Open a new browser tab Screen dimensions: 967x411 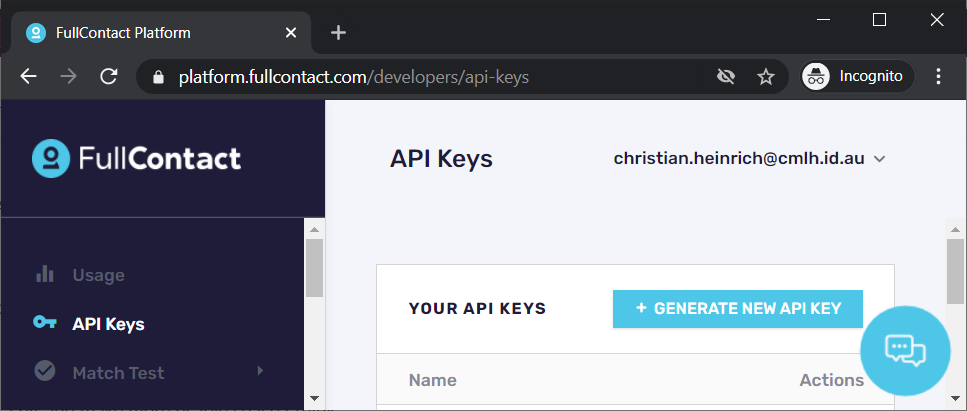tap(338, 33)
